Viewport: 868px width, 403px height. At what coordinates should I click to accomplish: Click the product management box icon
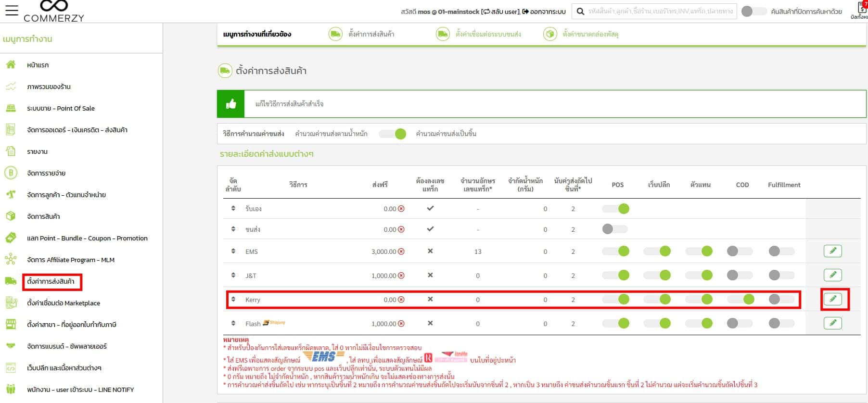pos(11,216)
